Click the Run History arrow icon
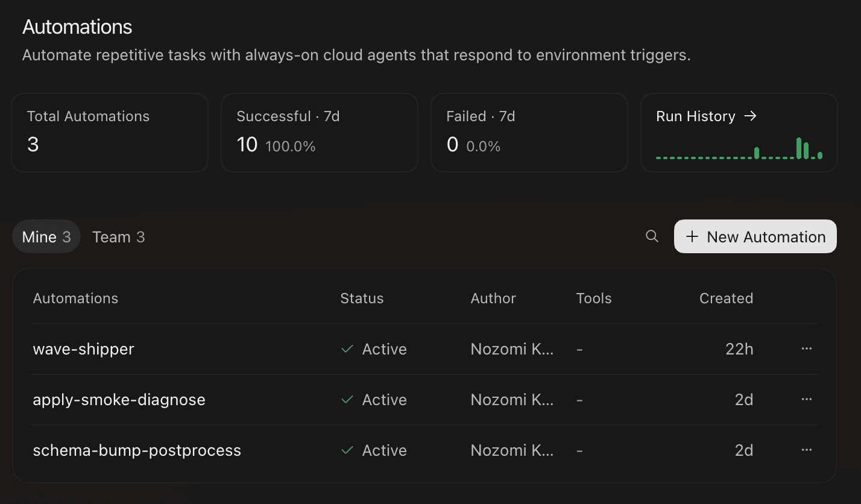861x504 pixels. tap(750, 116)
